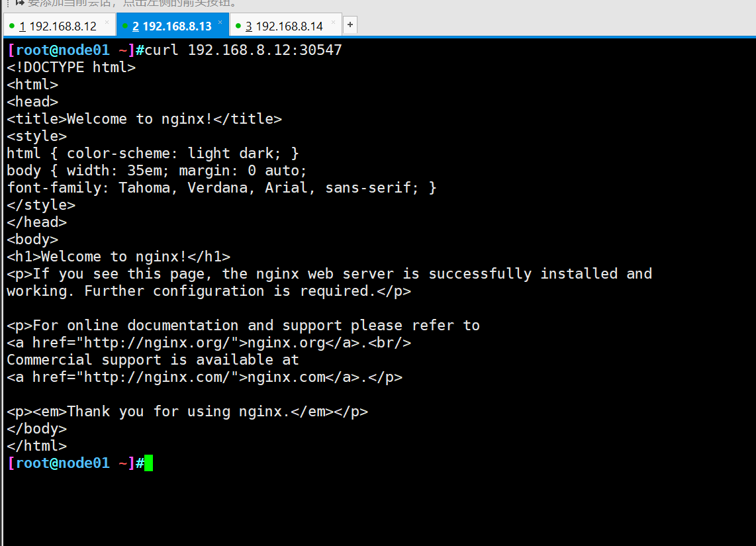This screenshot has height=546, width=756.
Task: Close the 192.168.8.12 session tab
Action: [x=107, y=22]
